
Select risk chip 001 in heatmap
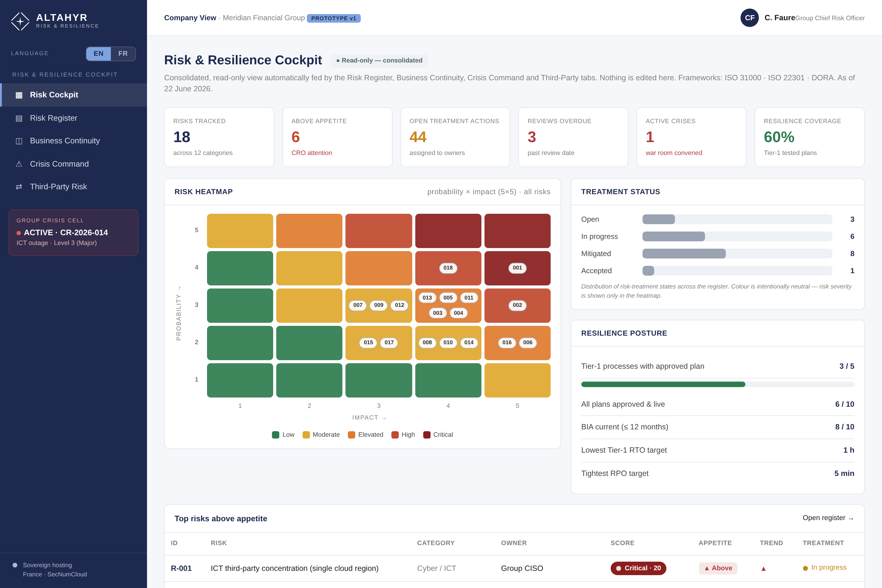point(517,268)
